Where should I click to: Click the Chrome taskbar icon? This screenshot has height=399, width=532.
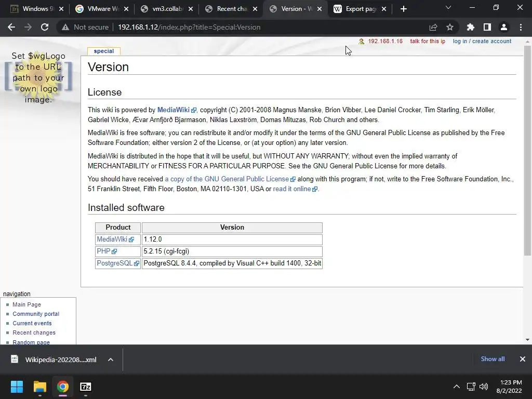coord(62,387)
